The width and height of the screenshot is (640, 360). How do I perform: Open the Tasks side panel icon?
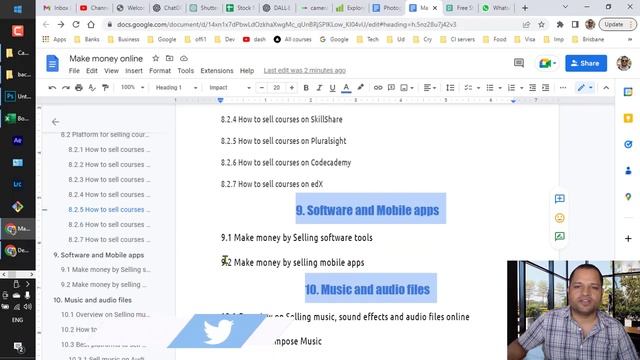[628, 144]
